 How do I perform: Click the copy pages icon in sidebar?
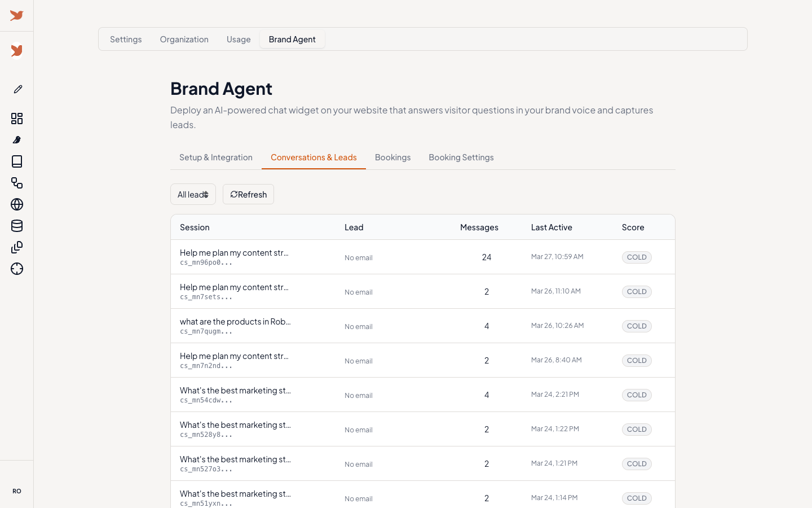click(17, 247)
